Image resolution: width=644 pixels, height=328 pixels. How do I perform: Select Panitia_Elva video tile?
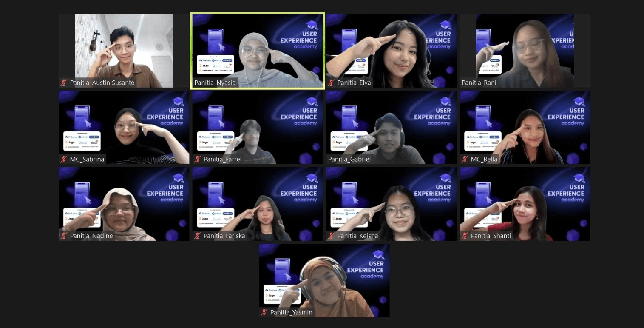pos(391,51)
